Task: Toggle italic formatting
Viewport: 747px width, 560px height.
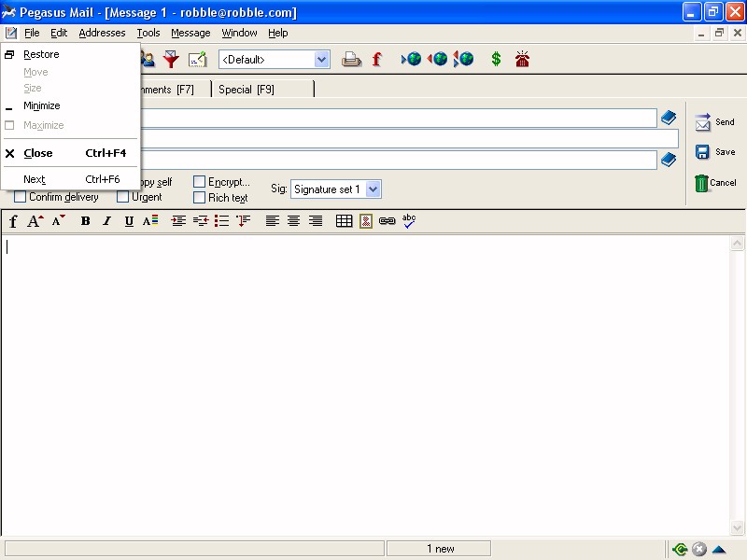Action: tap(107, 221)
